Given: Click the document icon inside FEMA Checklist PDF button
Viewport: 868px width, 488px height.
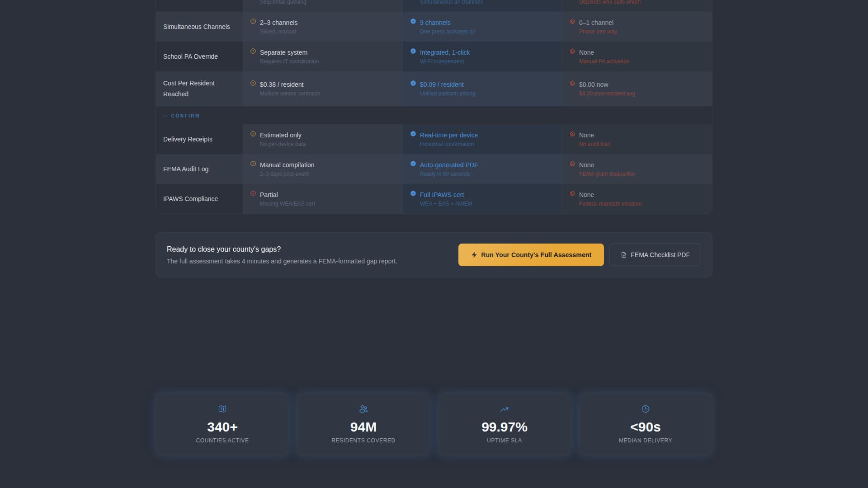Looking at the screenshot, I should 623,254.
